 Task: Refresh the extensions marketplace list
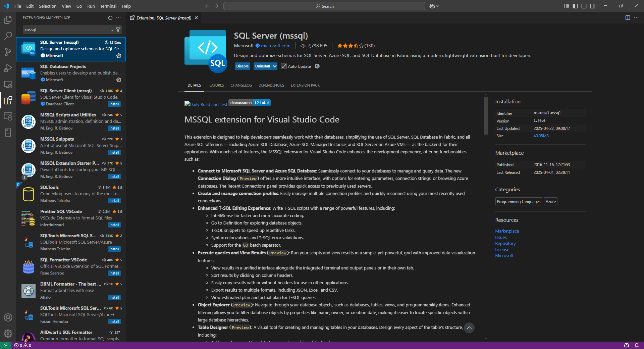coord(110,18)
